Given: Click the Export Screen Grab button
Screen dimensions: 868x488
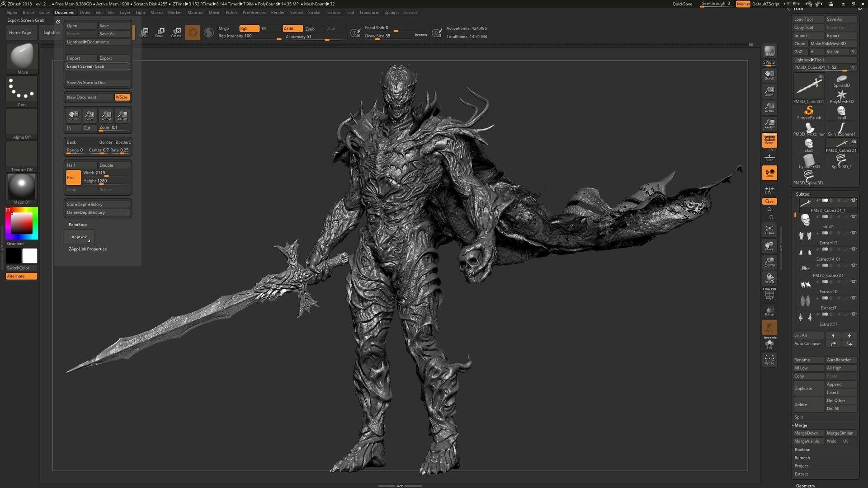Looking at the screenshot, I should (x=98, y=66).
